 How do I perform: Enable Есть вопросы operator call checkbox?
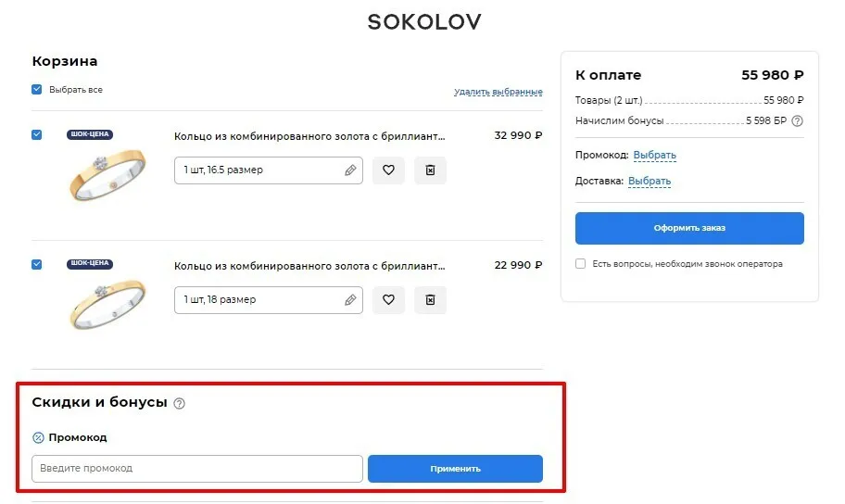(x=580, y=264)
